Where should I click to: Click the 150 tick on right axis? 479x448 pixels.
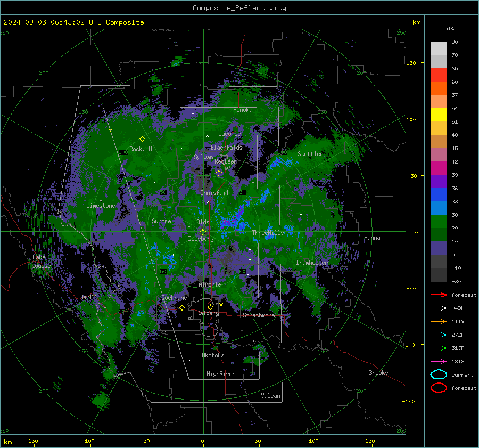[411, 63]
